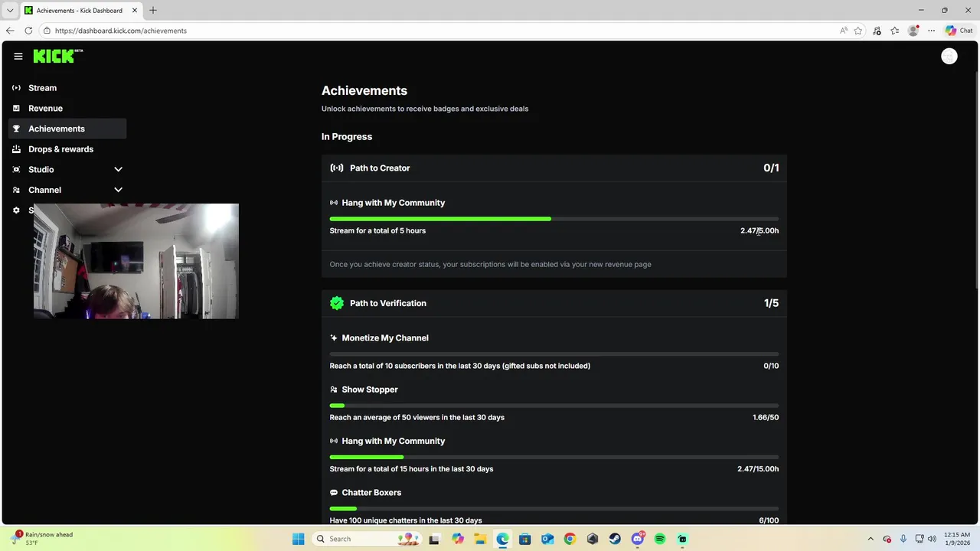Screen dimensions: 980x551
Task: Click the 1.66/50 viewers value
Action: coord(766,417)
